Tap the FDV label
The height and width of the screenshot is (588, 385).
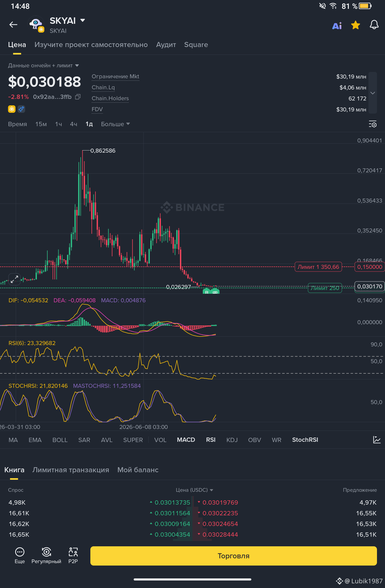coord(97,109)
